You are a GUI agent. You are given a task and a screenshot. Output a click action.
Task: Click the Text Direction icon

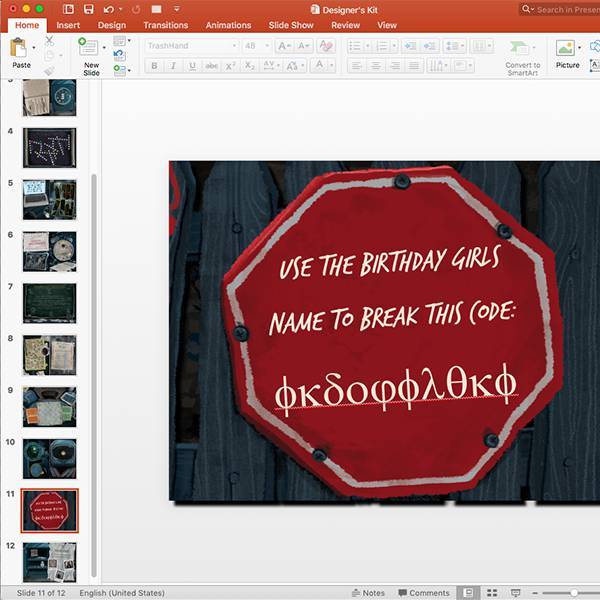point(437,66)
